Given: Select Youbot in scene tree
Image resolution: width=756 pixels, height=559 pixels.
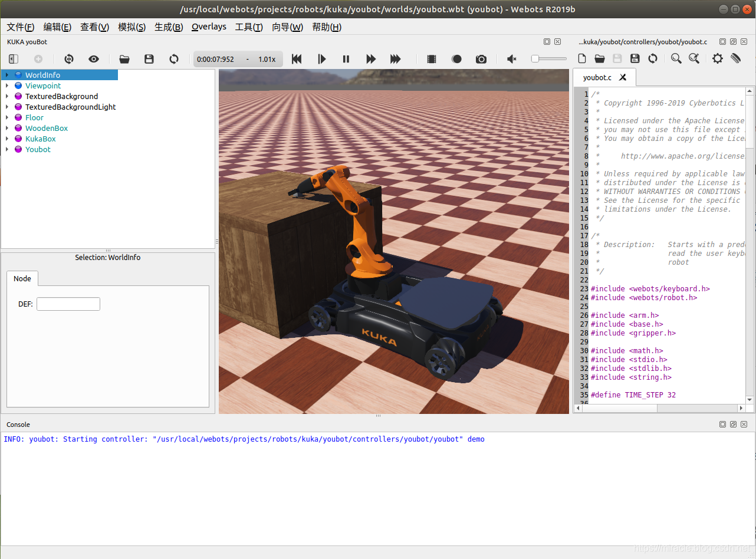Looking at the screenshot, I should pyautogui.click(x=38, y=149).
